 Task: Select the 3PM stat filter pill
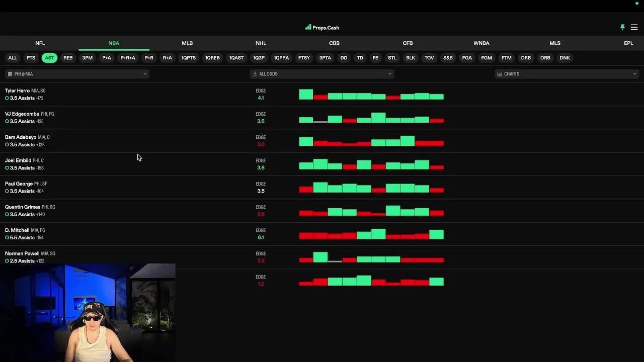[x=88, y=58]
